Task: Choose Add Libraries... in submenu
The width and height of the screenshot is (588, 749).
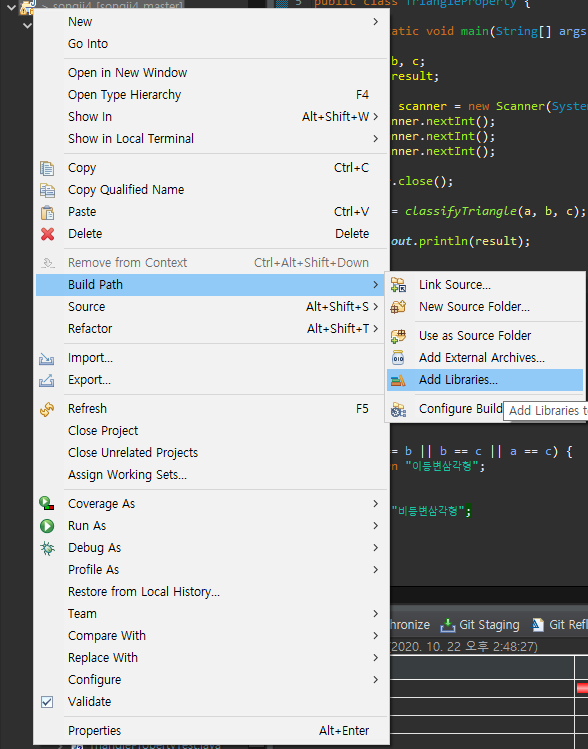Action: (x=485, y=380)
